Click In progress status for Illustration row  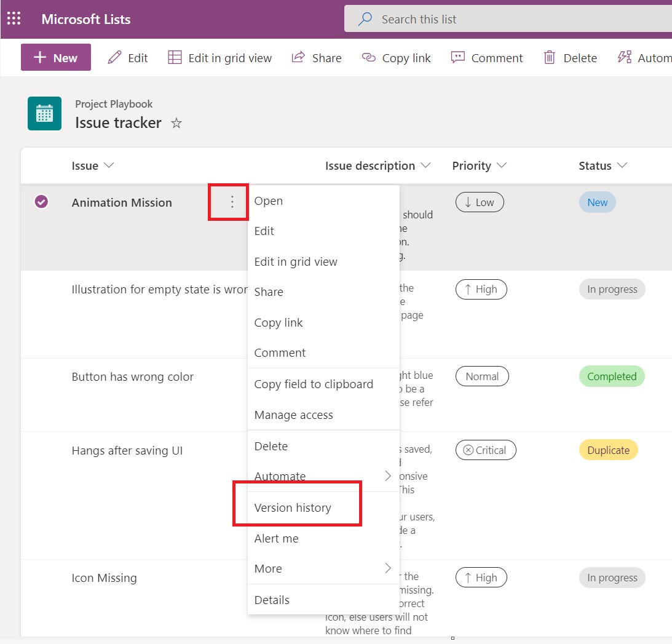coord(612,289)
